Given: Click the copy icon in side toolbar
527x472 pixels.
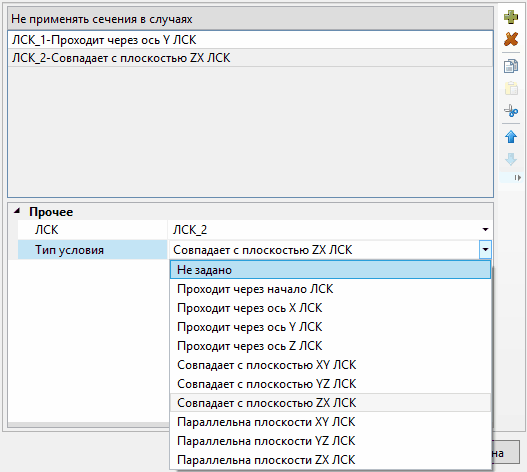Looking at the screenshot, I should [511, 66].
